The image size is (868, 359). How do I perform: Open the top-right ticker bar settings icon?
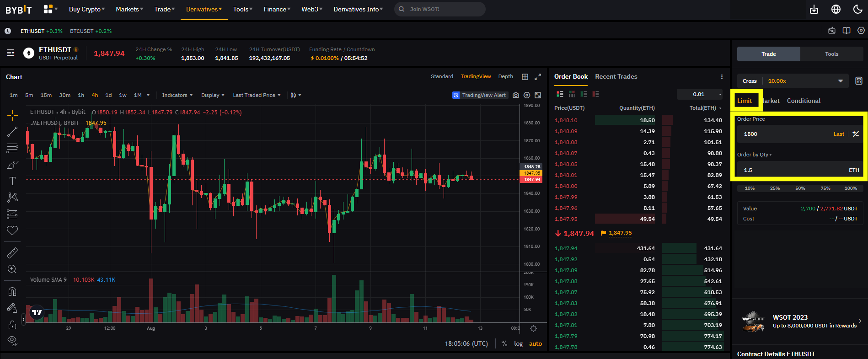[x=861, y=31]
